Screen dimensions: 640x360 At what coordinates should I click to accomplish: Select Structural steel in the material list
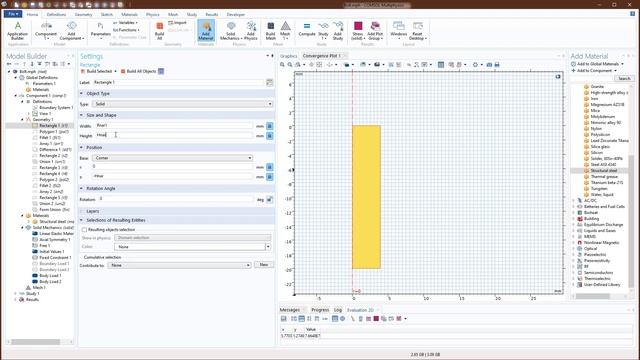604,171
